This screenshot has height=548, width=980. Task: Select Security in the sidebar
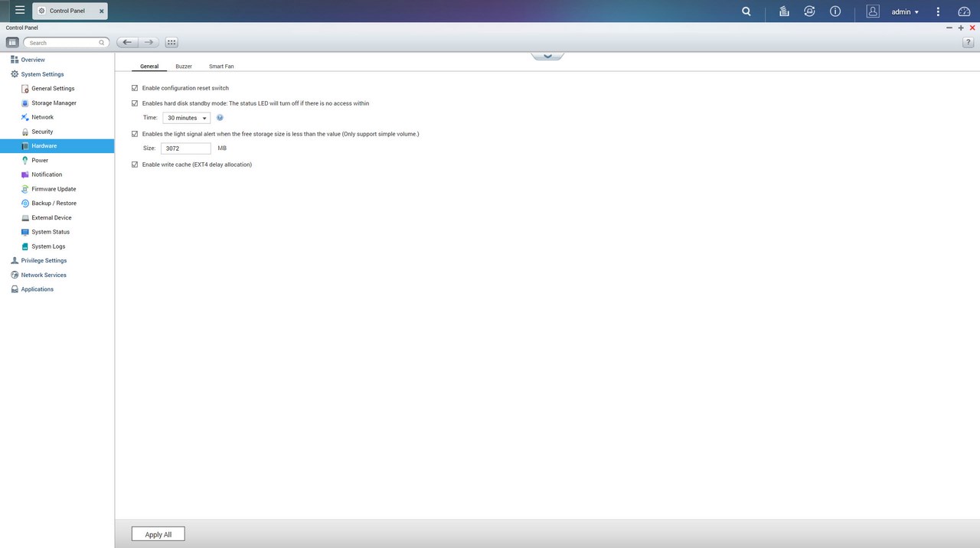42,132
